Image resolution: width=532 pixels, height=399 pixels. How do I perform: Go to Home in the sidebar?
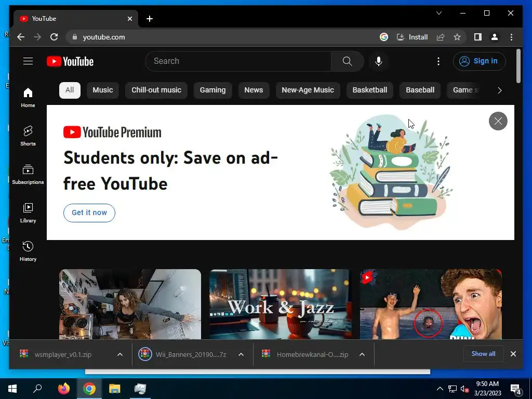tap(28, 97)
